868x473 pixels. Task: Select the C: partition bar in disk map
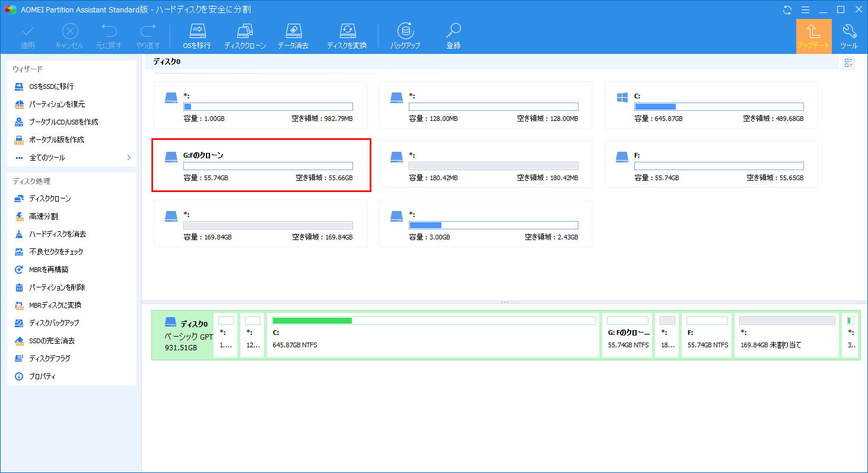[433, 335]
